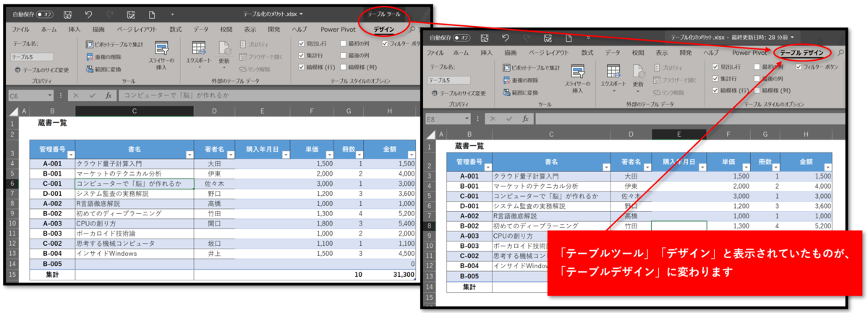The width and height of the screenshot is (868, 313).
Task: Open 単価 filter dropdown in left window
Action: pyautogui.click(x=330, y=155)
